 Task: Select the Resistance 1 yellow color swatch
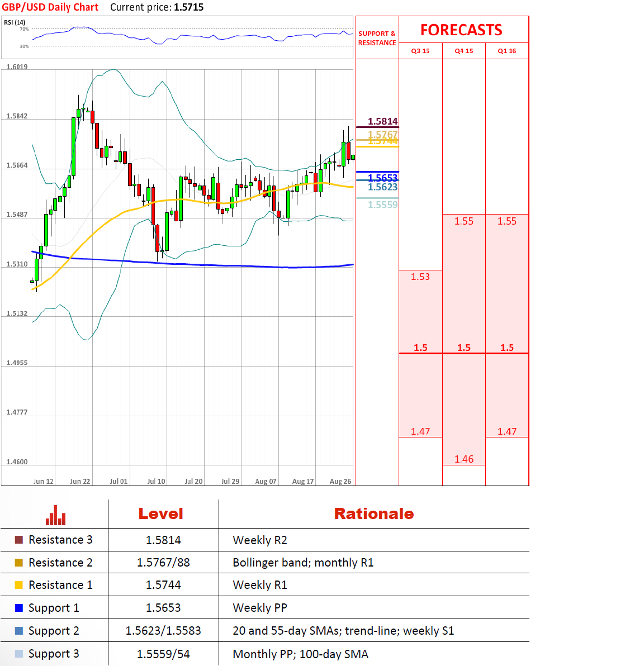(x=18, y=585)
